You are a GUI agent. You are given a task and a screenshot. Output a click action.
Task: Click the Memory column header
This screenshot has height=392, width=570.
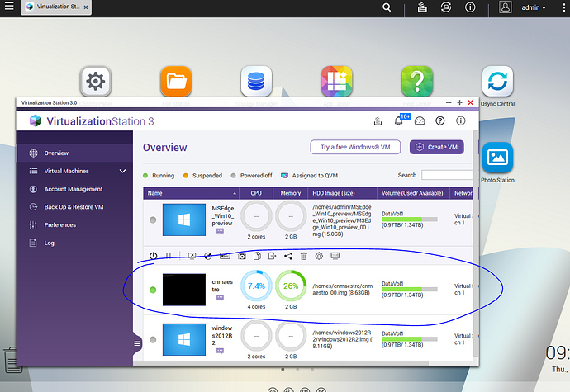coord(291,193)
